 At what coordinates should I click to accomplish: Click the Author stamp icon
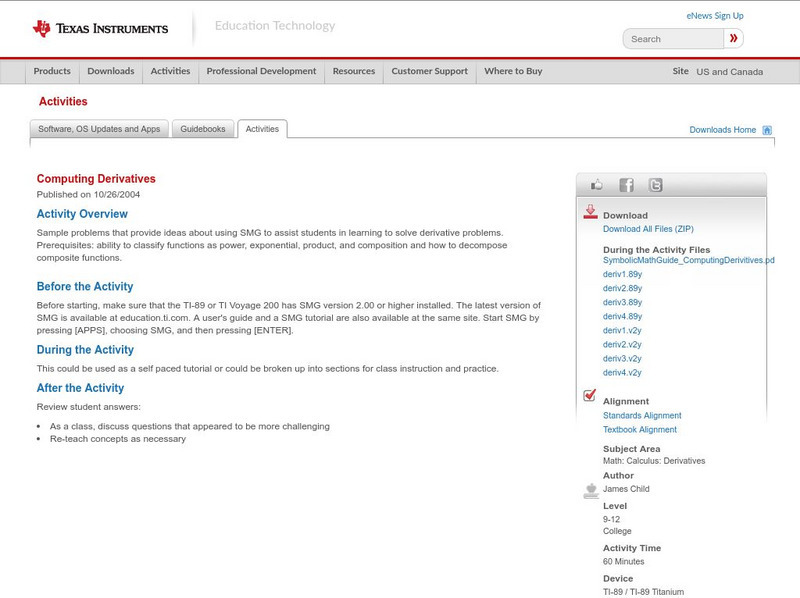[x=591, y=491]
